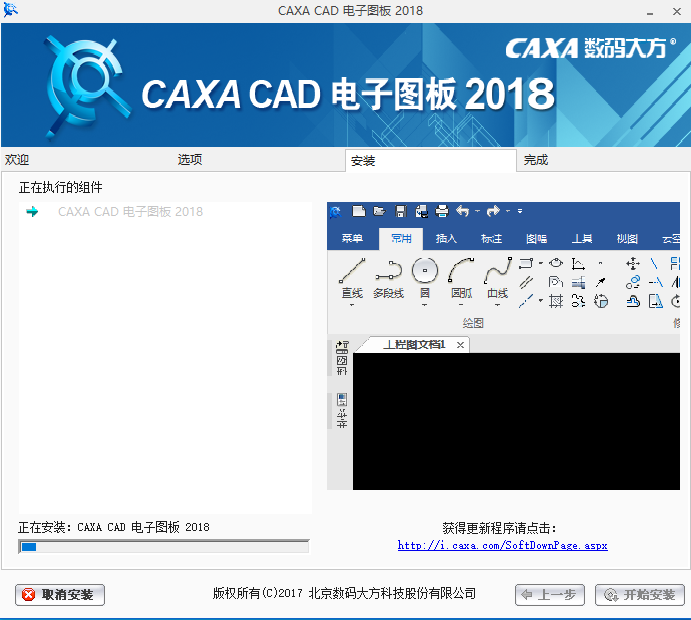Select CAXA CAD 电子图板 2018 in the component list
Image resolution: width=691 pixels, height=620 pixels.
point(130,212)
